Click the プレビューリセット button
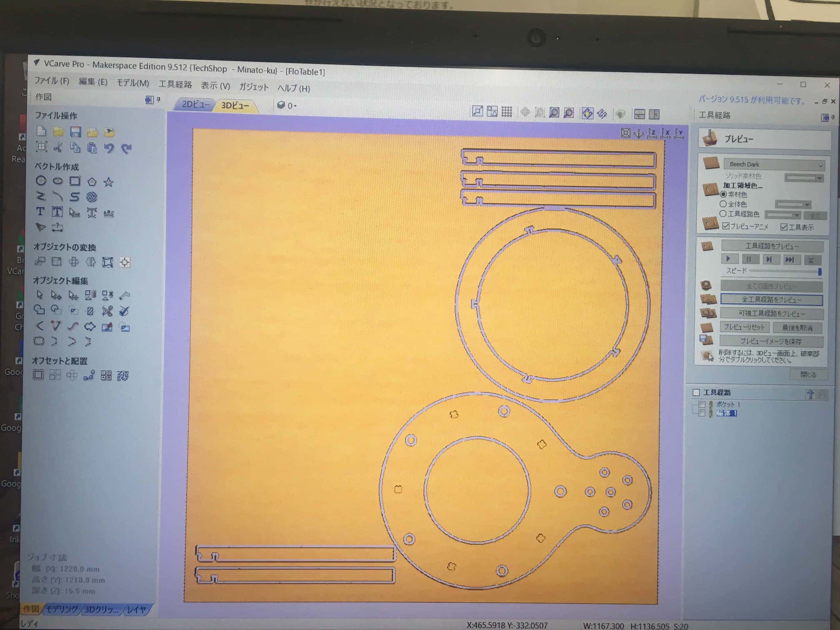Image resolution: width=840 pixels, height=630 pixels. tap(744, 327)
